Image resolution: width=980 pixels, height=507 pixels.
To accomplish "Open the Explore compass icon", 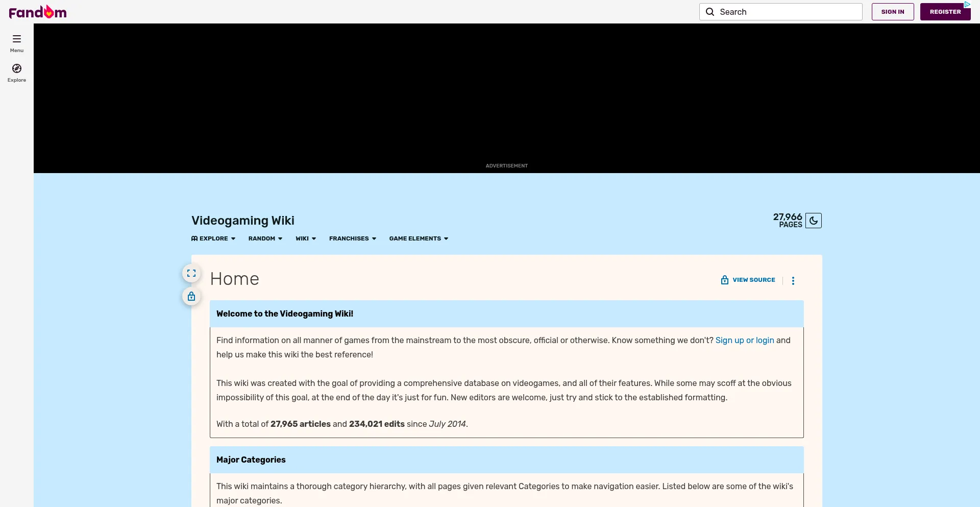I will point(17,68).
